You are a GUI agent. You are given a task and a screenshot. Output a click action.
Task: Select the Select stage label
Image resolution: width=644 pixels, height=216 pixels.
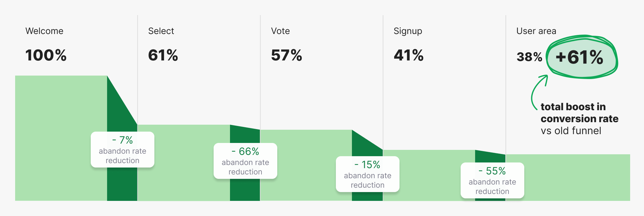161,31
